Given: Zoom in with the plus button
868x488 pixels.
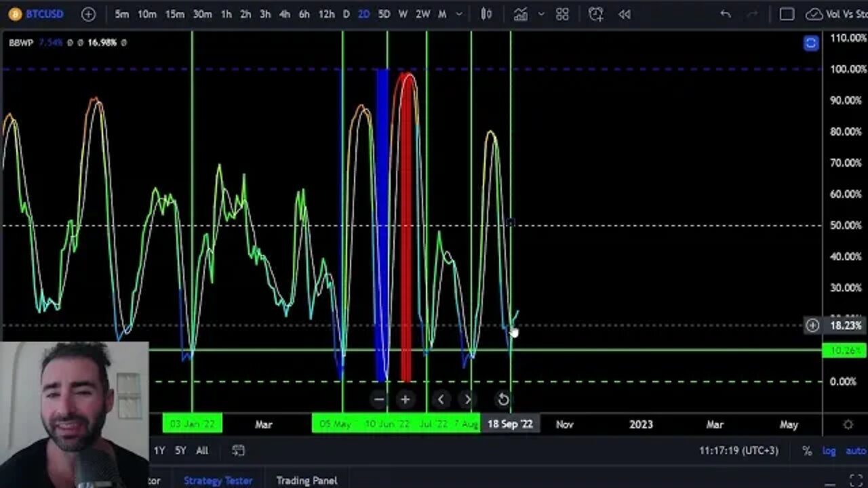Looking at the screenshot, I should click(405, 399).
